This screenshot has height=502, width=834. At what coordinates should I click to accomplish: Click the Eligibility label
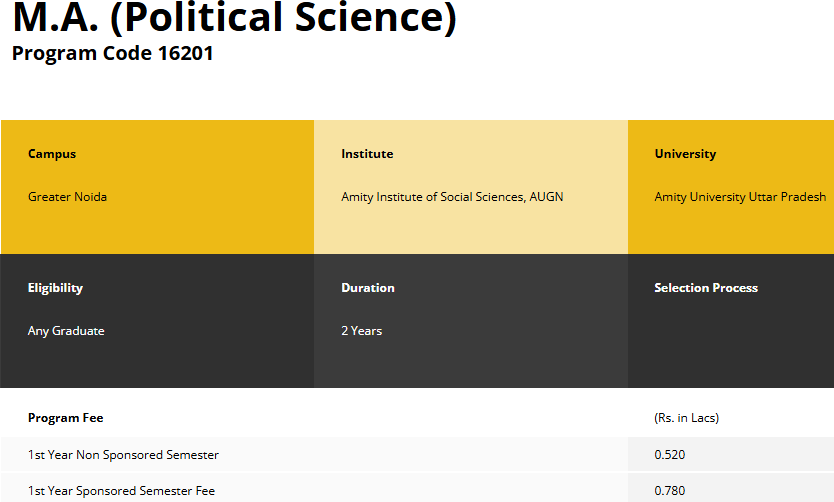pos(55,288)
